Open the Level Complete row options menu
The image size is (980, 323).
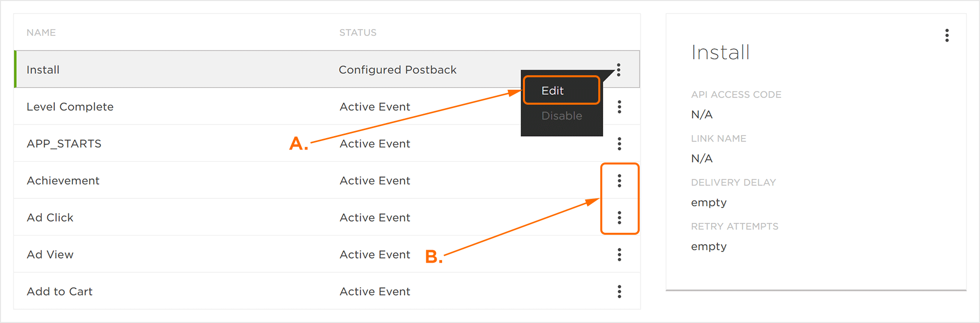coord(619,107)
